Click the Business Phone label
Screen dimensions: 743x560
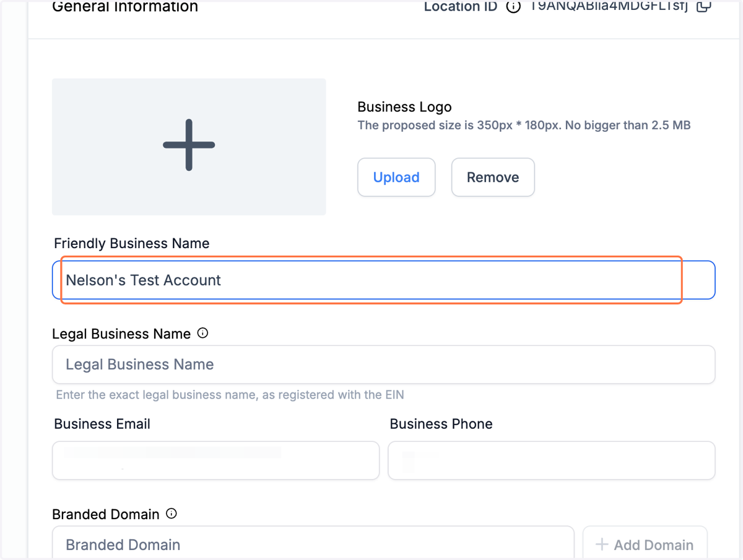click(441, 424)
